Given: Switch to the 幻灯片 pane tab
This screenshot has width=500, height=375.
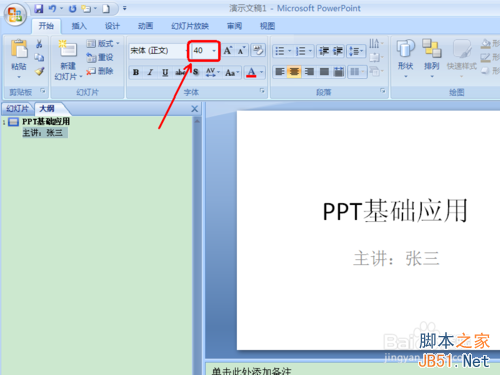Looking at the screenshot, I should [x=17, y=109].
